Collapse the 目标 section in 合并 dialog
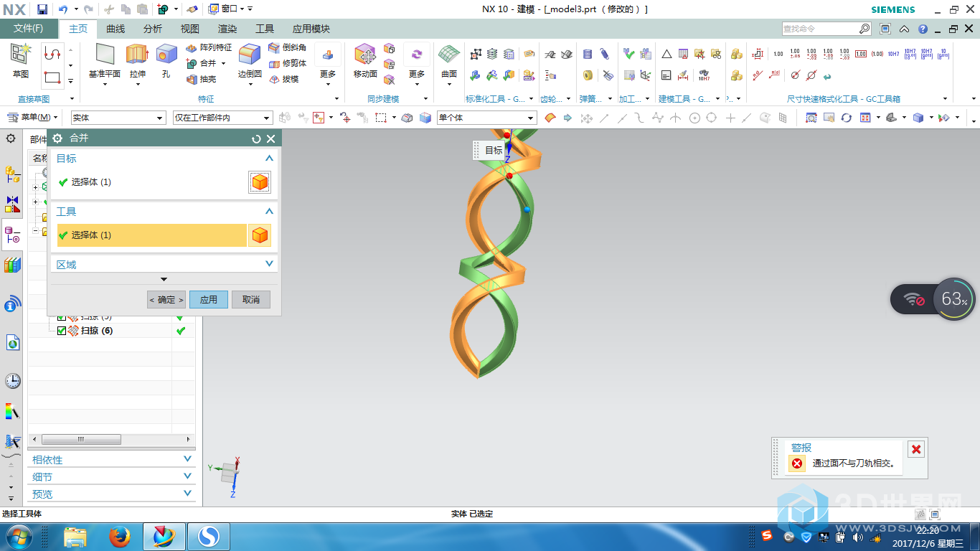980x551 pixels. coord(270,159)
